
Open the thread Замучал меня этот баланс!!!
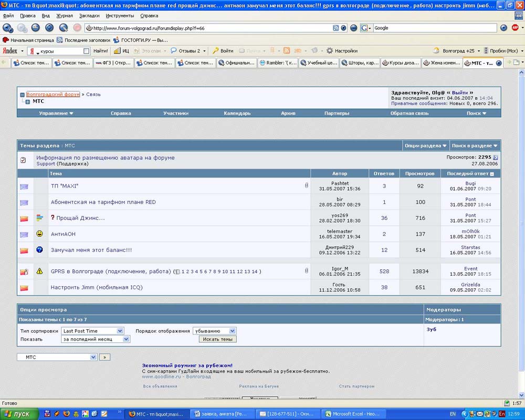(91, 250)
